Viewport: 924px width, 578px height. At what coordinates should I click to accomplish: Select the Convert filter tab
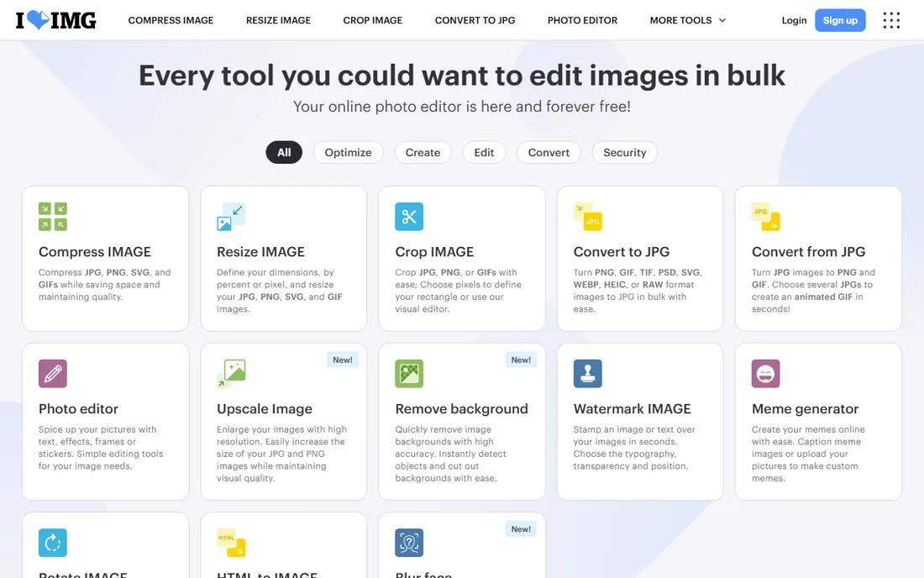(x=549, y=153)
